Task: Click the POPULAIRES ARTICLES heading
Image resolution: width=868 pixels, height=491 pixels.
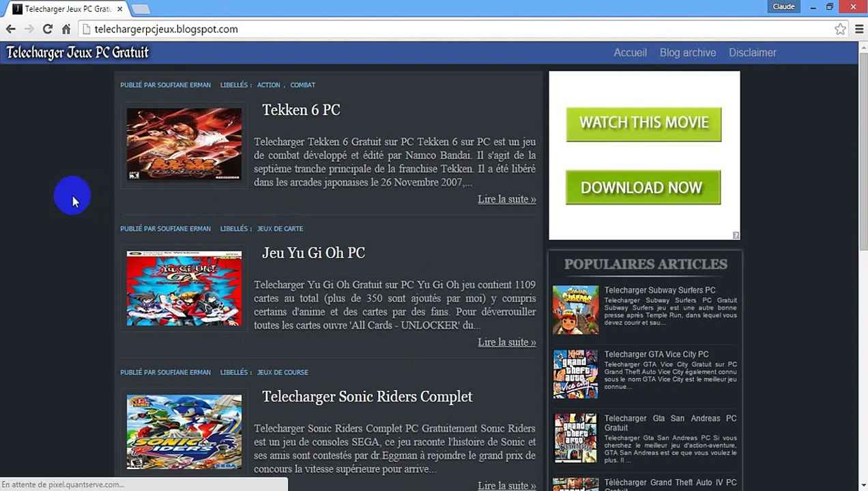Action: point(645,264)
